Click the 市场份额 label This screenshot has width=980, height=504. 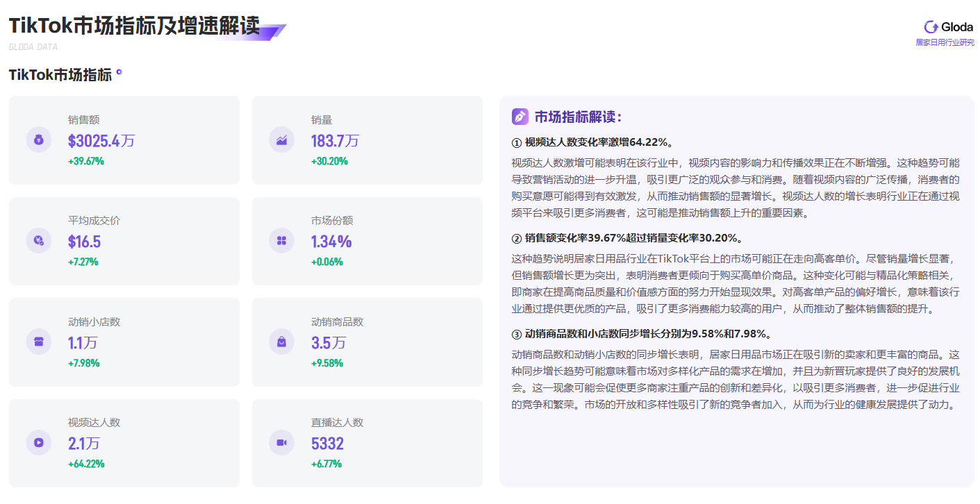coord(332,221)
